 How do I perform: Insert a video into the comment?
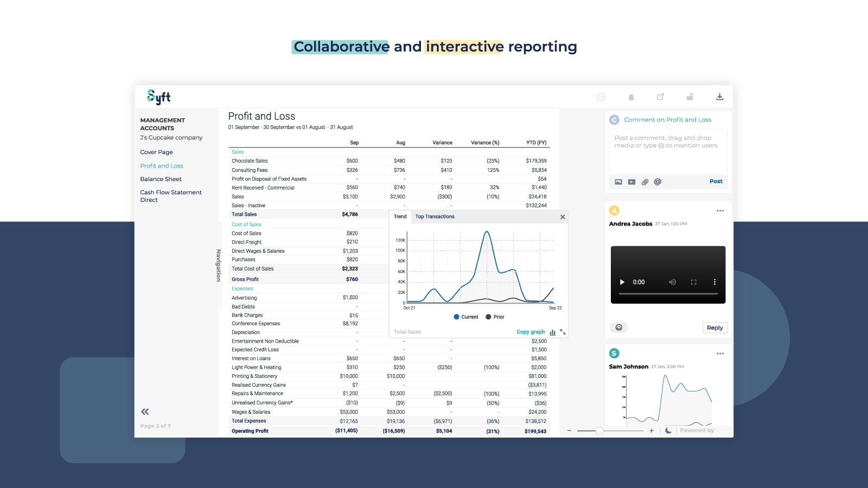pos(631,182)
